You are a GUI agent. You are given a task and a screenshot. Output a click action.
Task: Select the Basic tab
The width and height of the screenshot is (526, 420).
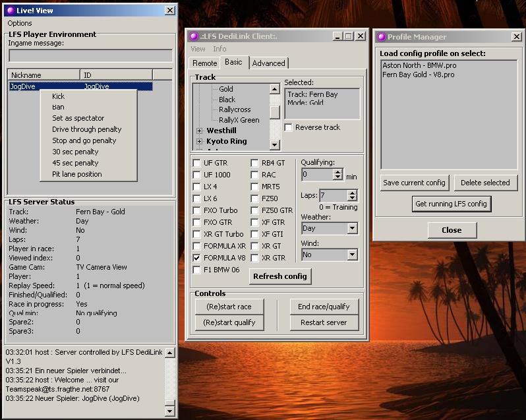(x=233, y=62)
